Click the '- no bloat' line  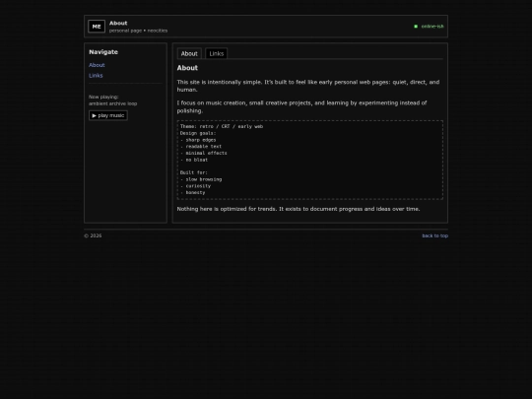[194, 160]
